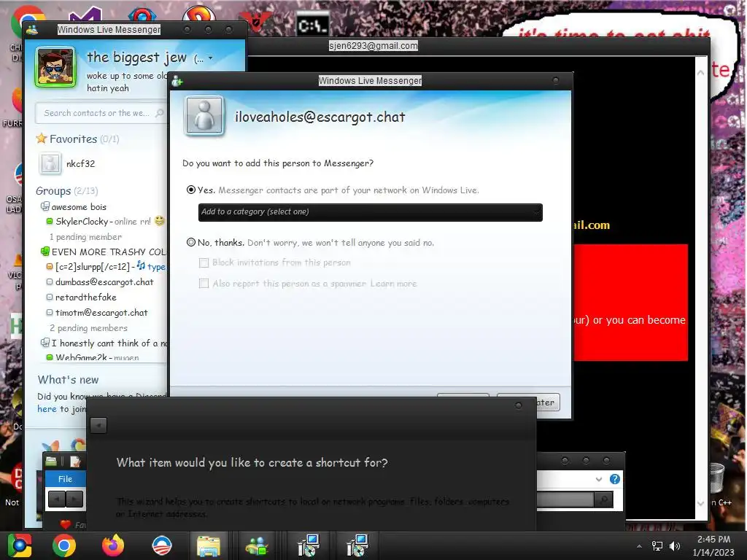
Task: Click the Explorer back navigation arrow
Action: [57, 499]
